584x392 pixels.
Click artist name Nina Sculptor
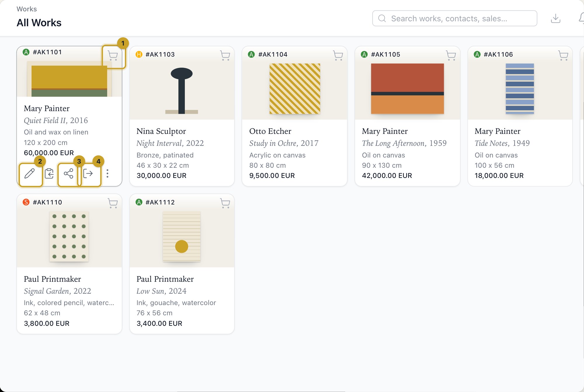pos(161,131)
